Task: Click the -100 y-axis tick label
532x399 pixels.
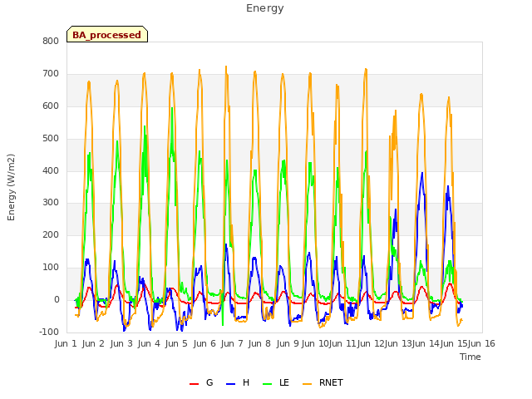Action: click(x=49, y=332)
